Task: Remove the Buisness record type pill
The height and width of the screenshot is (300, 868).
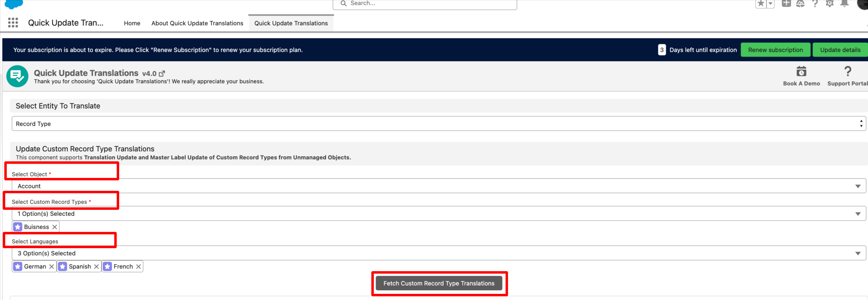Action: pos(55,227)
